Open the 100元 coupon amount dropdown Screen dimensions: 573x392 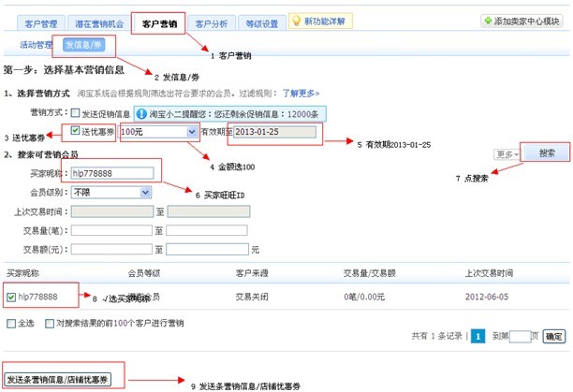(x=158, y=132)
